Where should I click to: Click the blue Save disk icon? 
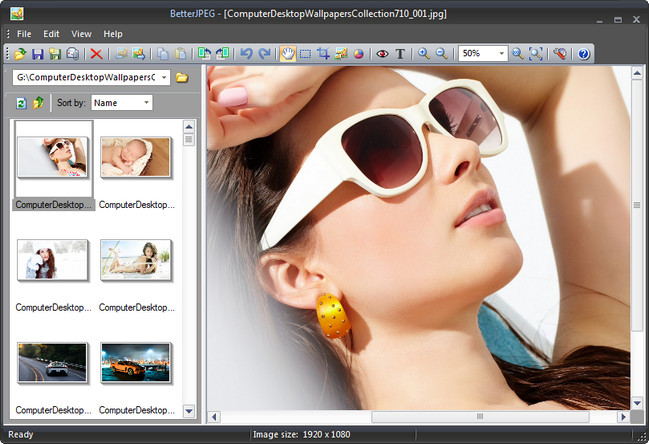pyautogui.click(x=38, y=54)
